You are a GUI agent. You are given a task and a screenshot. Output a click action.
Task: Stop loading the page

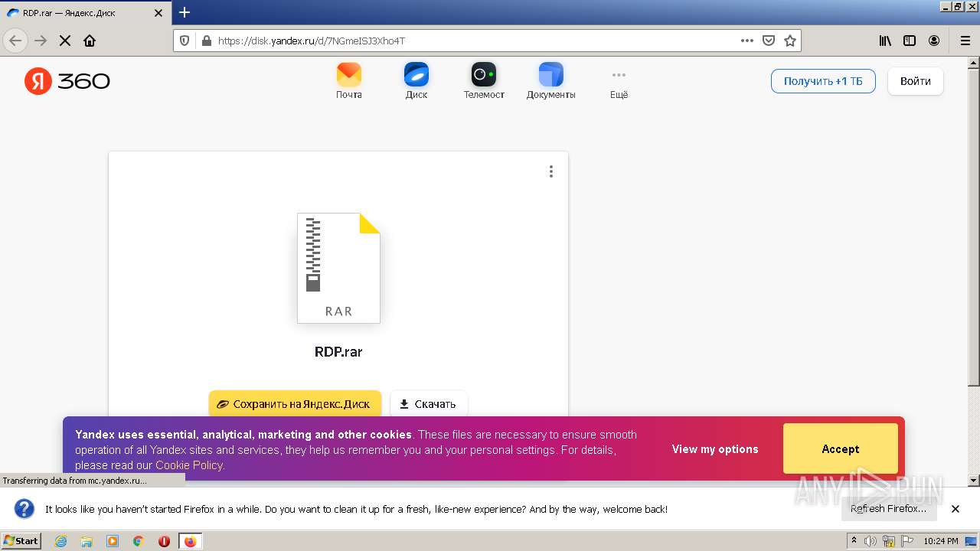65,41
